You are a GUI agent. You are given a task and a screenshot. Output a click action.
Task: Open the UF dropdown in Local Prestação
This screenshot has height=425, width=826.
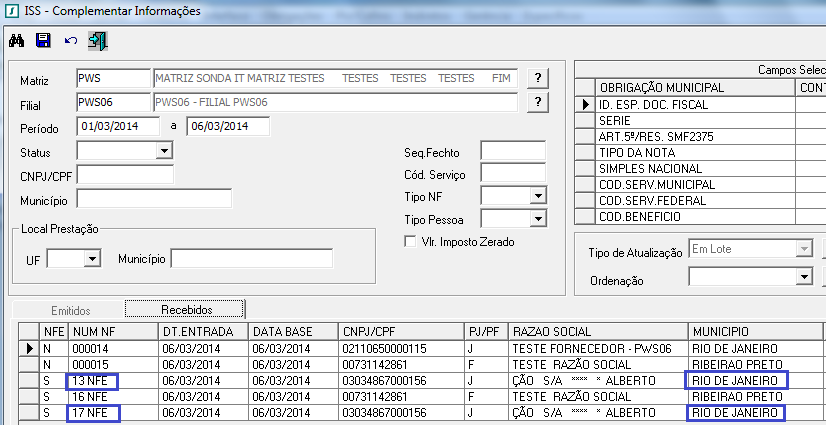92,260
